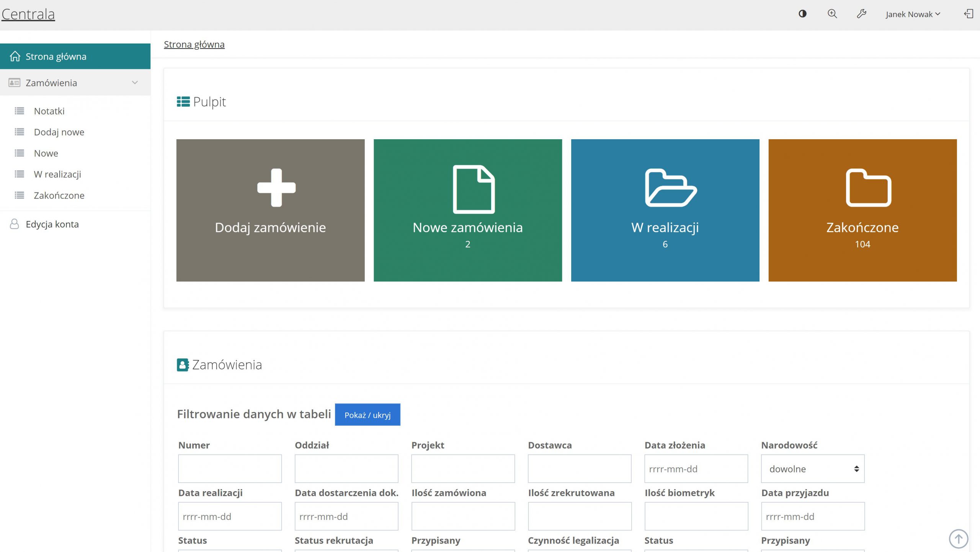The image size is (980, 552).
Task: Select Dodaj nowe sidebar item
Action: (x=59, y=132)
